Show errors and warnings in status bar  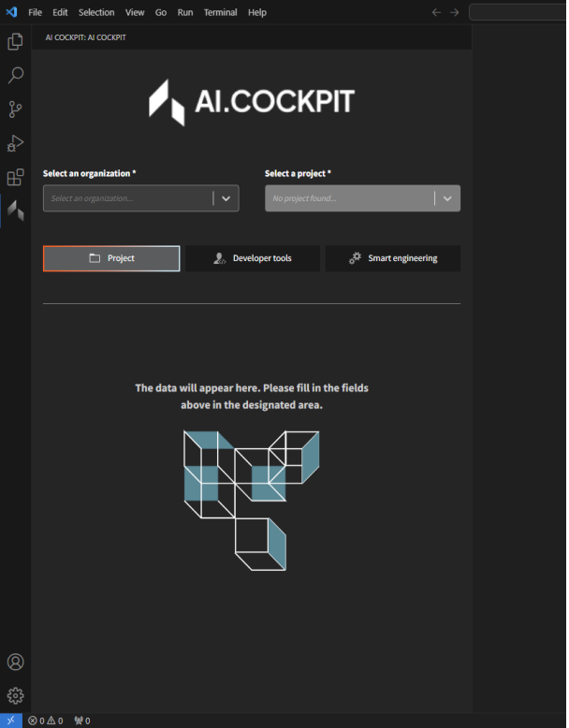tap(46, 721)
